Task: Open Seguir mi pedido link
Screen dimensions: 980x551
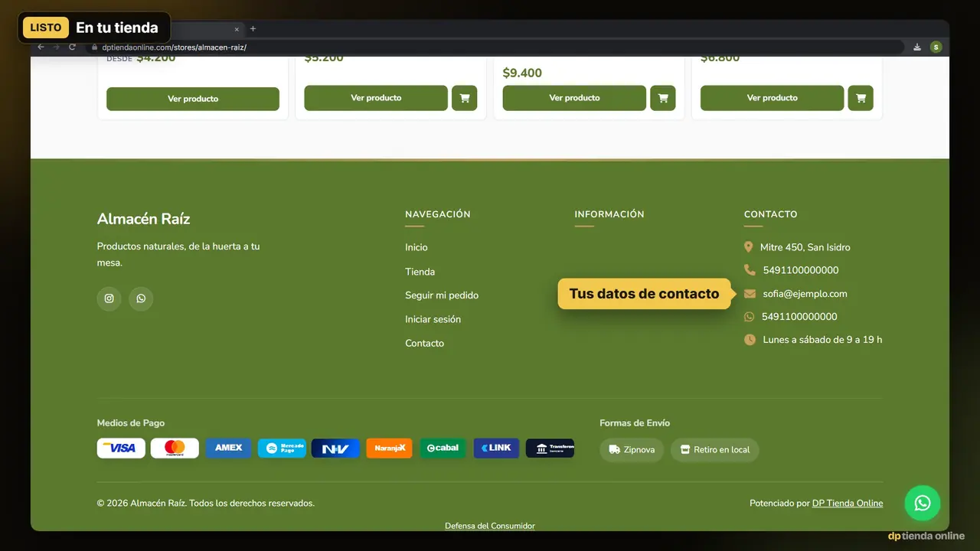Action: [x=442, y=295]
